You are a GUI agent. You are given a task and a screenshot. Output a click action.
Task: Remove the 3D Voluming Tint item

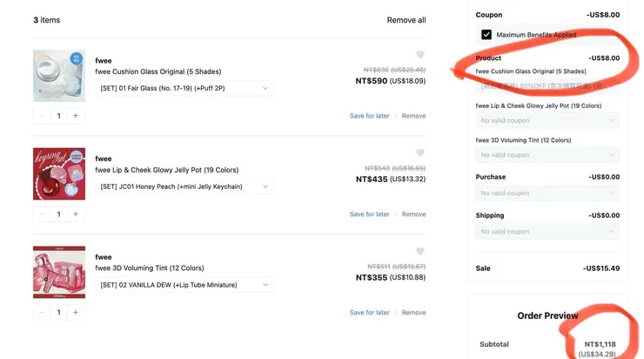coord(413,313)
